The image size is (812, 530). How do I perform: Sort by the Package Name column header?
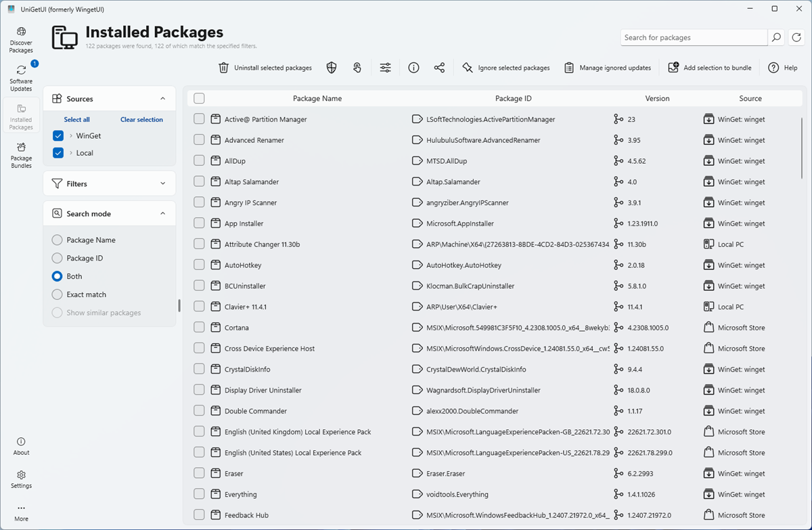317,99
